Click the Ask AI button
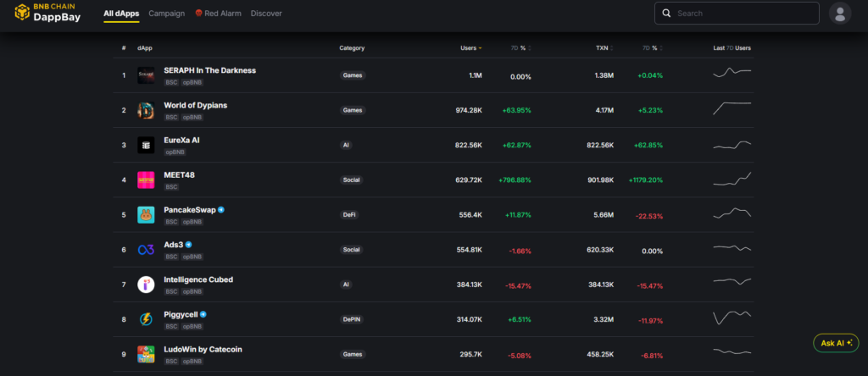 [x=835, y=343]
